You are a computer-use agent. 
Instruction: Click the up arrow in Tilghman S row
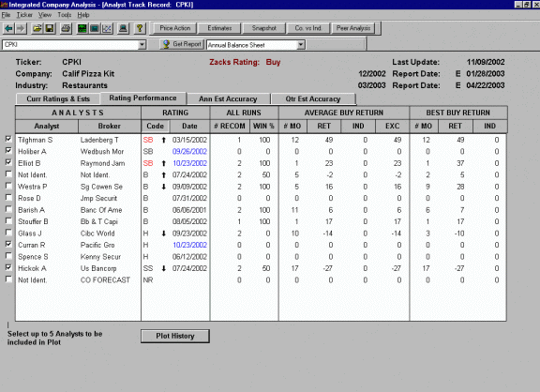coord(163,140)
